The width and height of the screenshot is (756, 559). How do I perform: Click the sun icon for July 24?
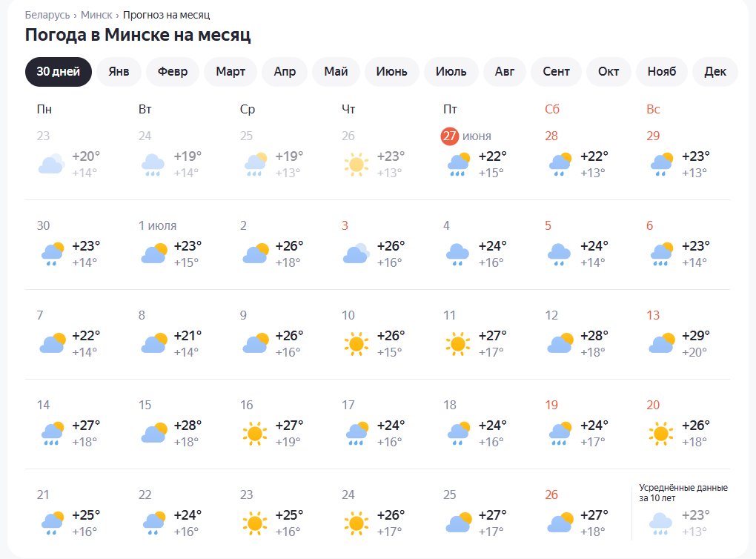pos(357,523)
